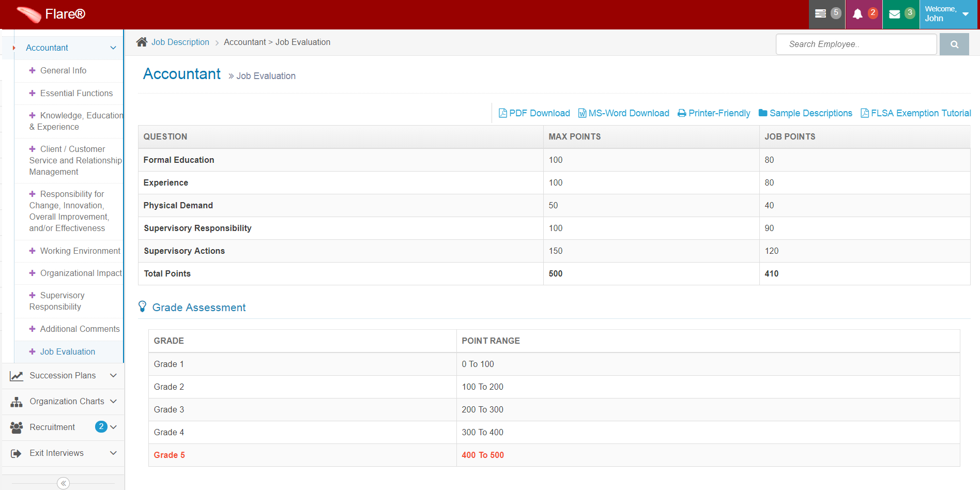
Task: Collapse the Accountant sidebar section chevron
Action: pyautogui.click(x=113, y=48)
